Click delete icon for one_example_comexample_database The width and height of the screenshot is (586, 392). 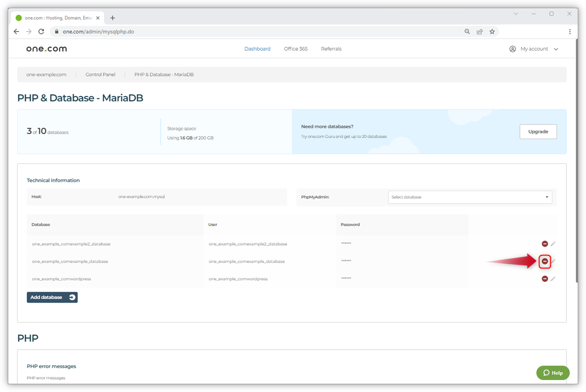pyautogui.click(x=545, y=262)
